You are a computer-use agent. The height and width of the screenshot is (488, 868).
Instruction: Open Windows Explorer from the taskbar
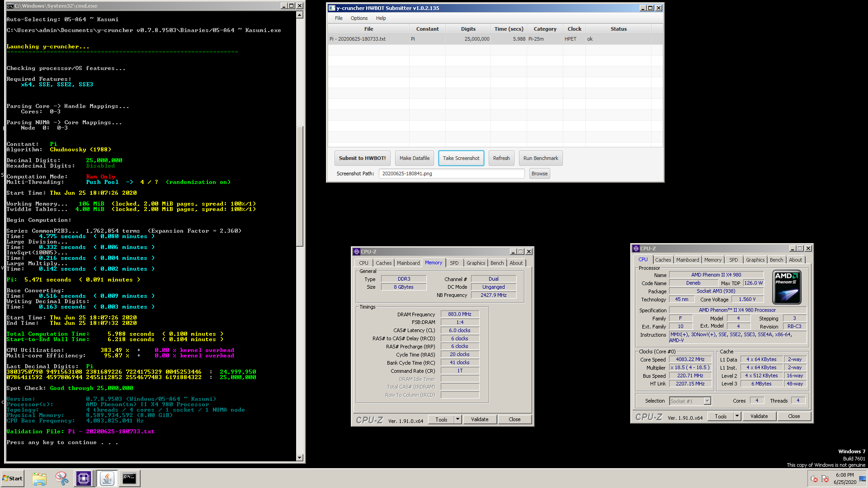(39, 479)
